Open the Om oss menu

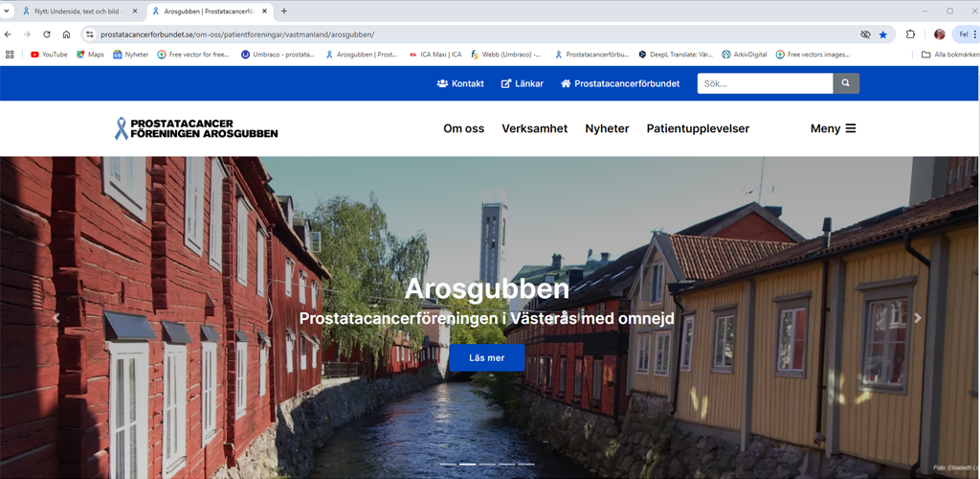[463, 128]
